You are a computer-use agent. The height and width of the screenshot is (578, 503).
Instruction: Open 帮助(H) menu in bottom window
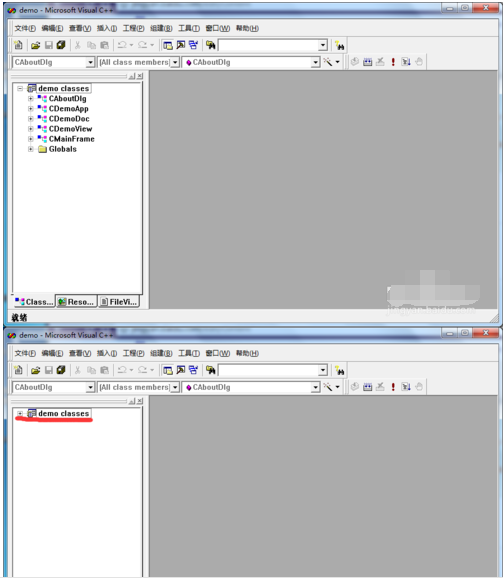[247, 353]
